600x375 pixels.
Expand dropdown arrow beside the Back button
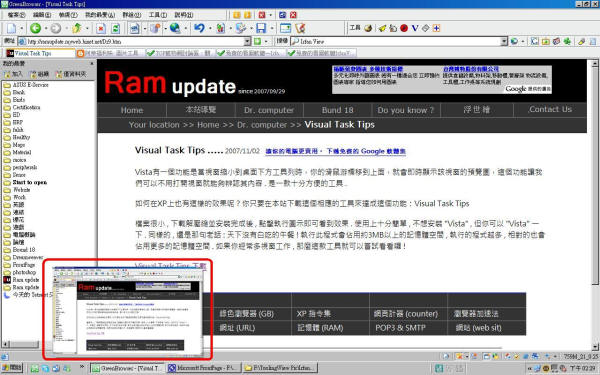point(46,28)
